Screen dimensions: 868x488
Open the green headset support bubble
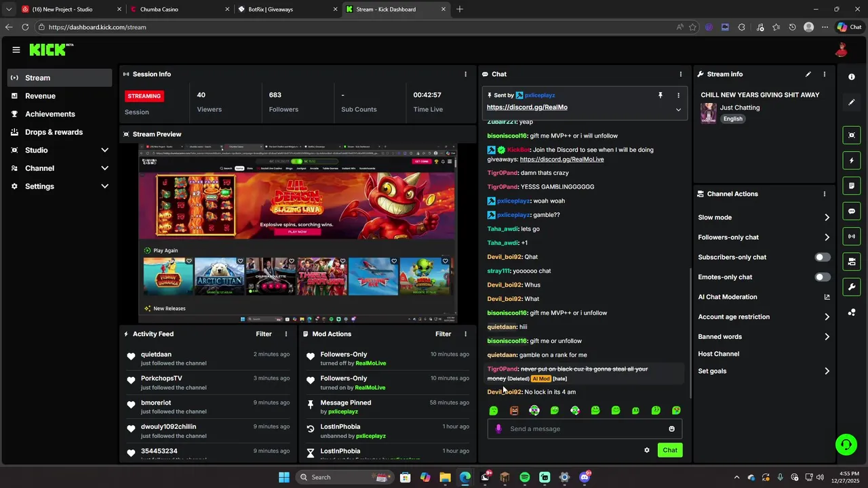pyautogui.click(x=846, y=445)
